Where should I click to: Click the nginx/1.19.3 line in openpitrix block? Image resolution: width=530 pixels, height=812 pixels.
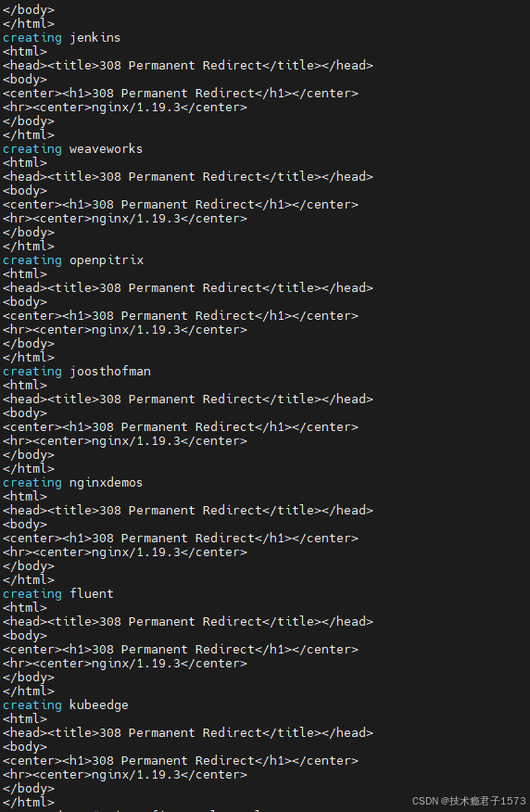[125, 330]
